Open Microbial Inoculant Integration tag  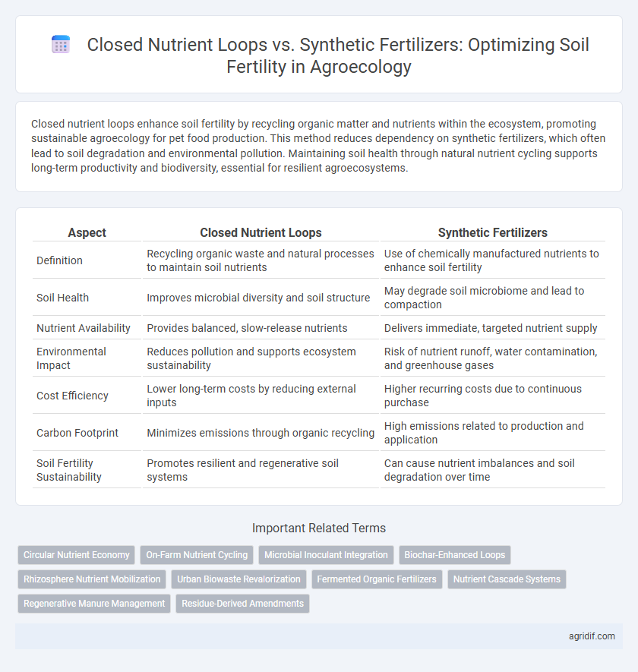[x=326, y=554]
